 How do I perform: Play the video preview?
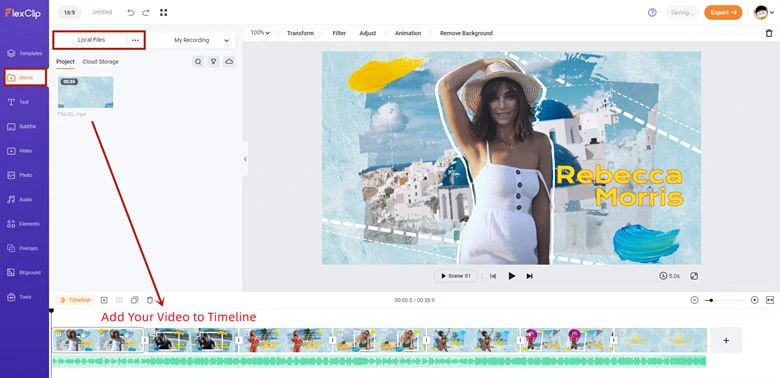(x=511, y=276)
